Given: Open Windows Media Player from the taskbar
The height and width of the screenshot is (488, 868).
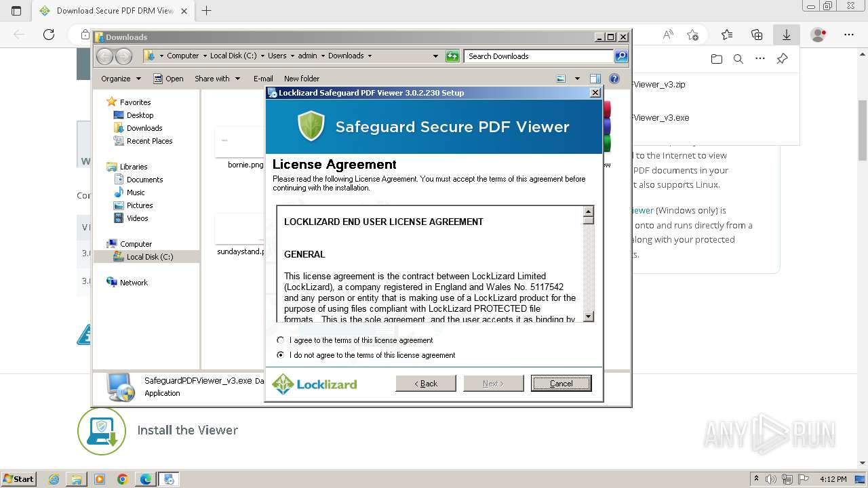Looking at the screenshot, I should 100,479.
